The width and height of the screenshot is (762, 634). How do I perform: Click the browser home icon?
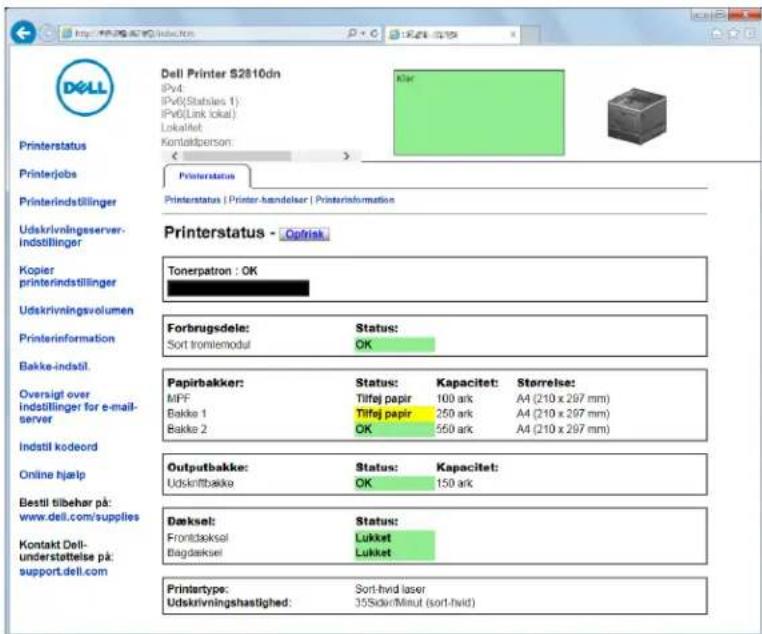coord(716,33)
